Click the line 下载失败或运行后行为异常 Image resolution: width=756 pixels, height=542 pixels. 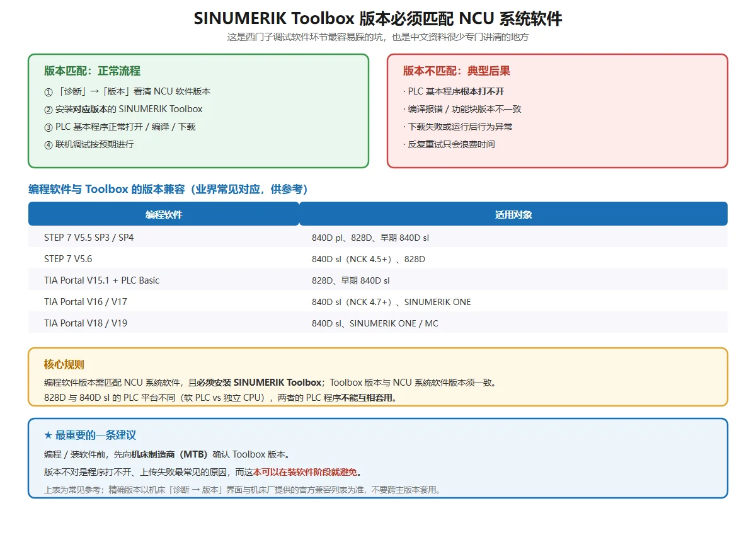(x=458, y=127)
